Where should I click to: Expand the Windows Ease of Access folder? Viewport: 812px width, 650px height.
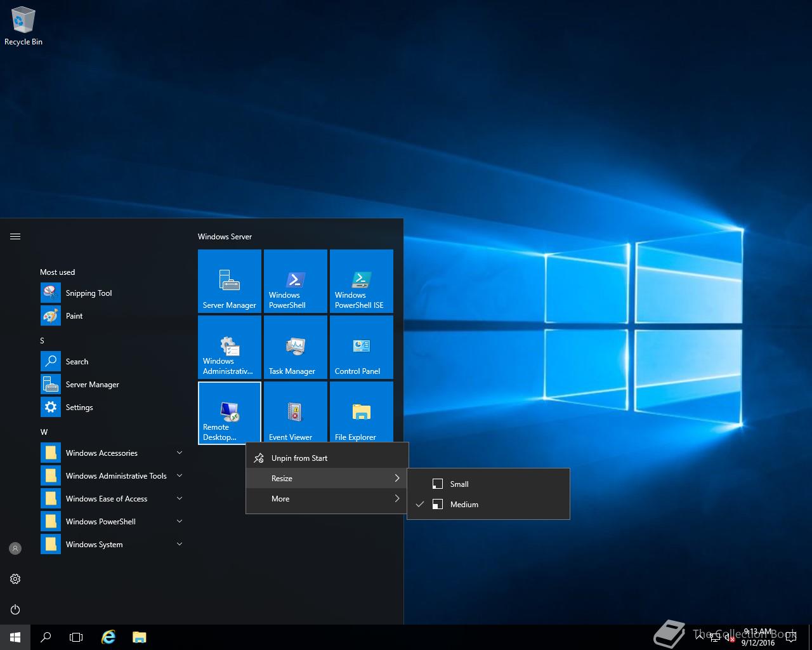pos(112,499)
